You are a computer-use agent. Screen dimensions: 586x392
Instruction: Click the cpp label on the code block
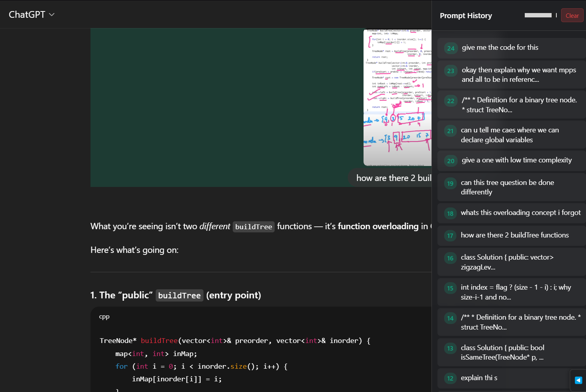click(x=105, y=317)
